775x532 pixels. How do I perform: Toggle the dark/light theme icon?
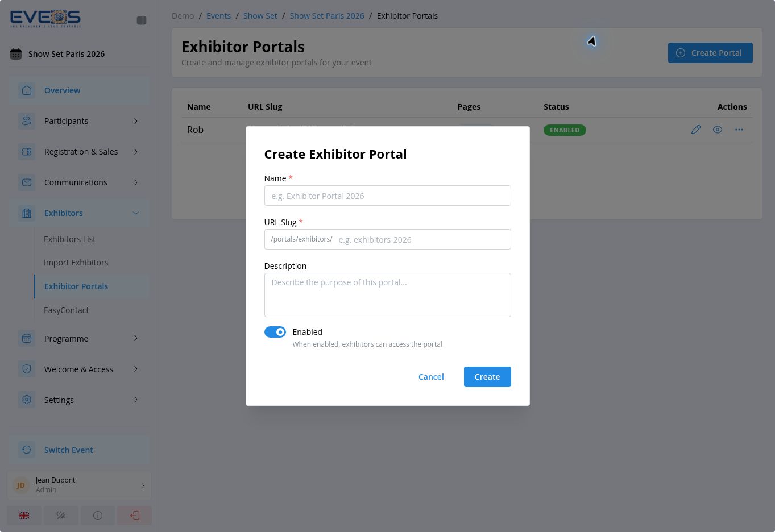(61, 516)
